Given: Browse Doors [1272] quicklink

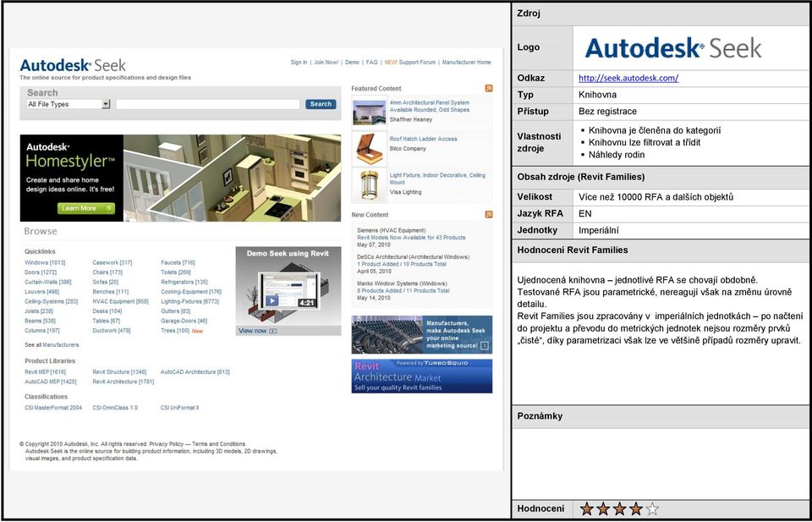Looking at the screenshot, I should pos(41,272).
